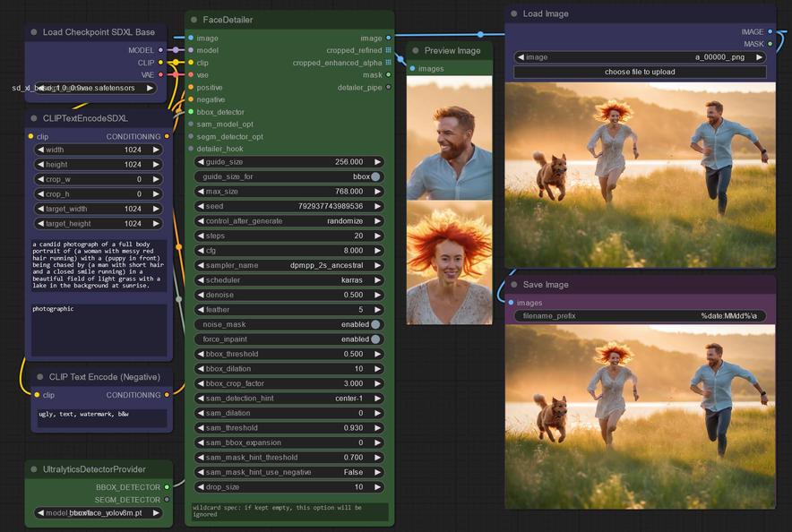
Task: Select the man face preview thumbnail
Action: (449, 138)
